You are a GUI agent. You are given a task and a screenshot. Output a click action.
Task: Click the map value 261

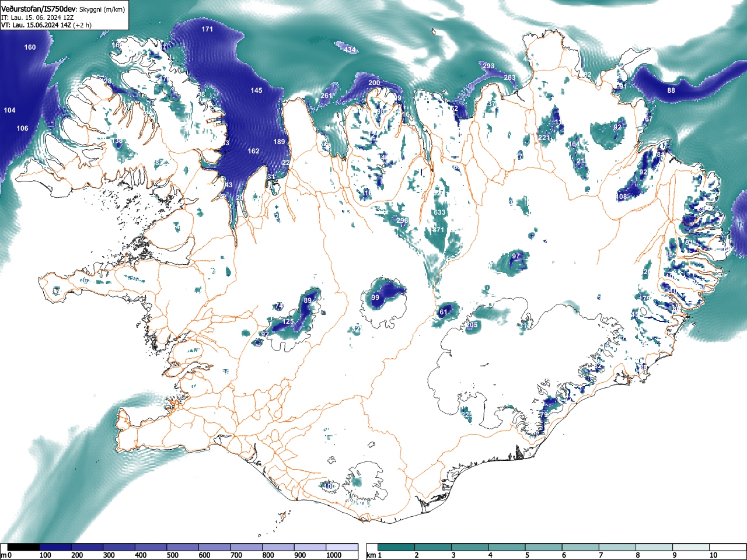pos(326,96)
